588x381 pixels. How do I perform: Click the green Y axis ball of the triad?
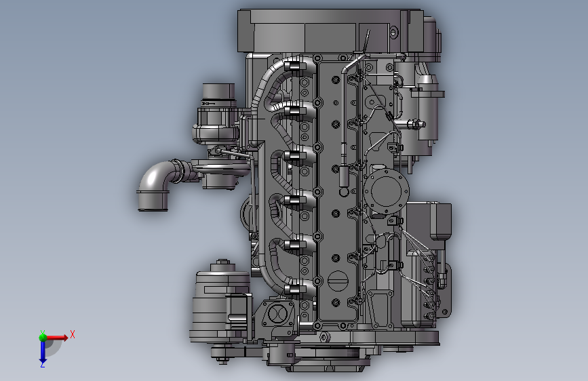tap(43, 337)
